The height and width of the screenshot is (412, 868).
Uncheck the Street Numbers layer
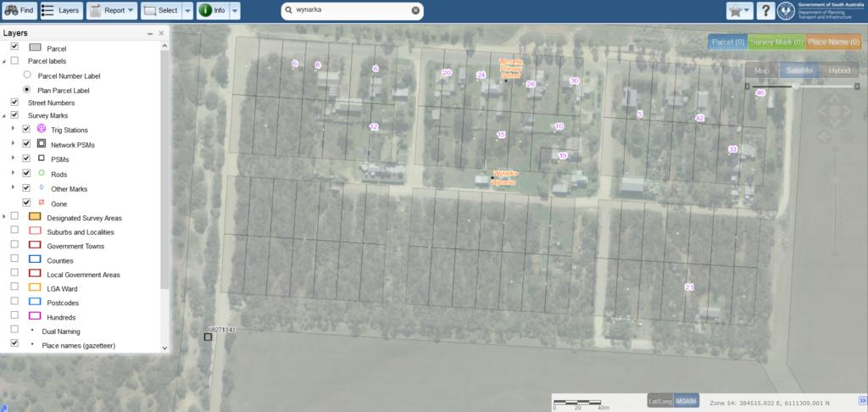14,103
